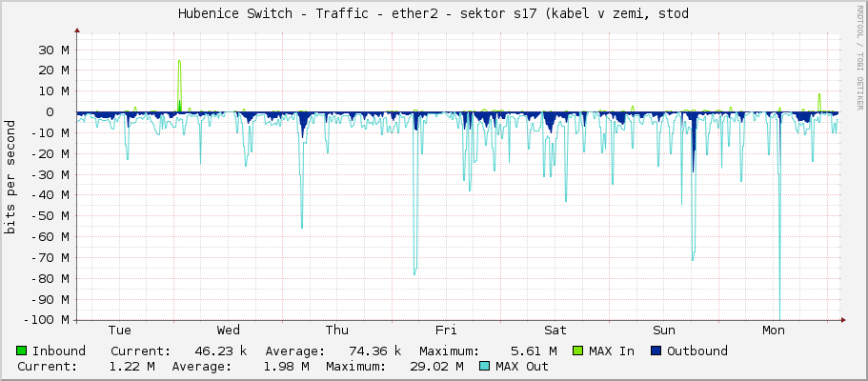Click the 'Outbound' legend label
This screenshot has width=868, height=381.
click(696, 351)
